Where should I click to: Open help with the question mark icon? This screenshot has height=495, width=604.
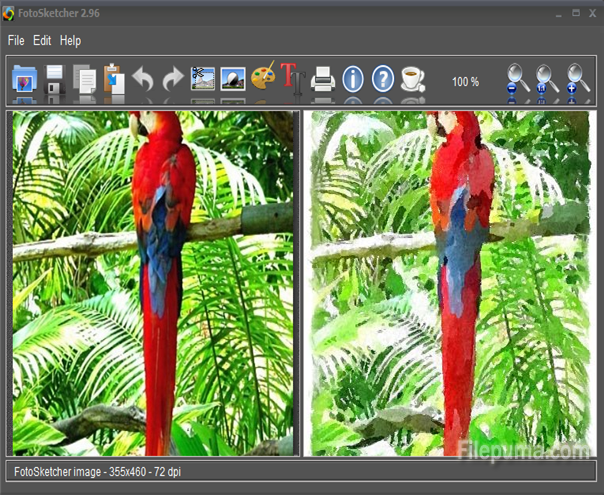pos(383,79)
